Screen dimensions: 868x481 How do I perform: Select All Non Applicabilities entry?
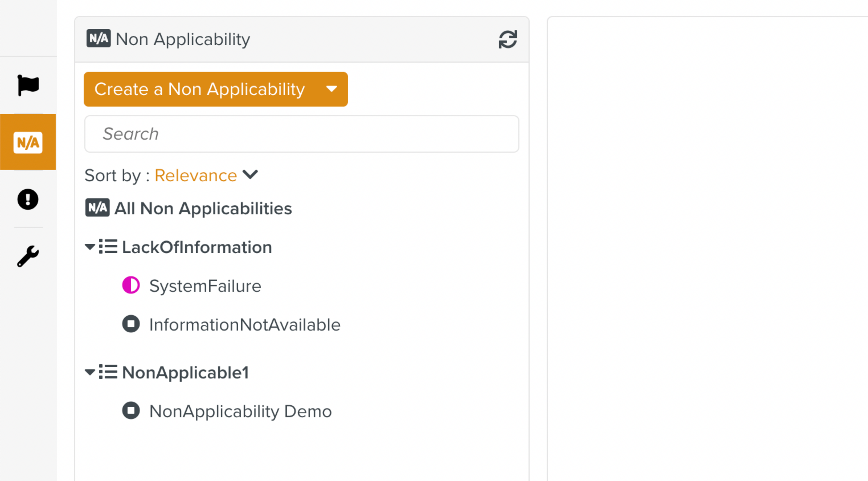(203, 208)
